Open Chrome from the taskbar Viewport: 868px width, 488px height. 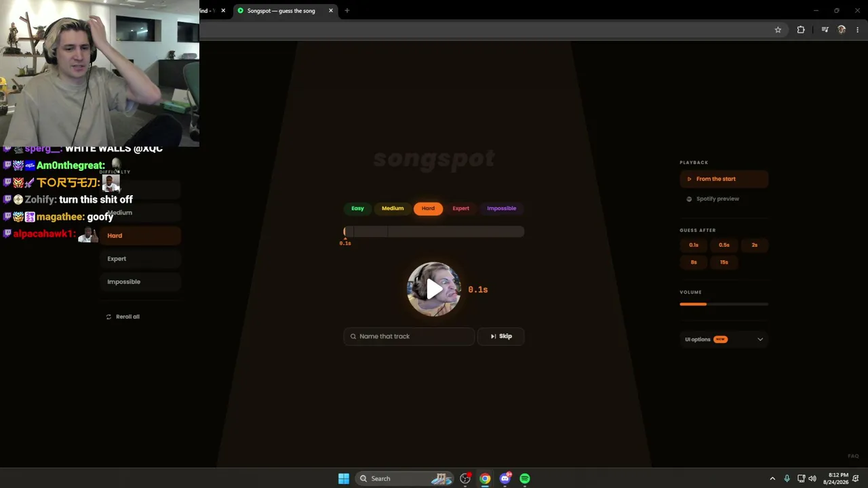[x=485, y=479]
